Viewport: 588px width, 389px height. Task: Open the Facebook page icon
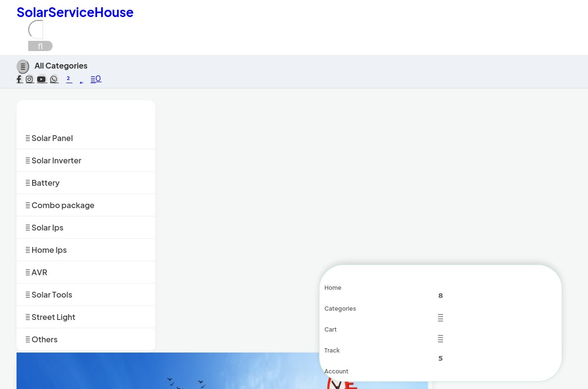19,79
